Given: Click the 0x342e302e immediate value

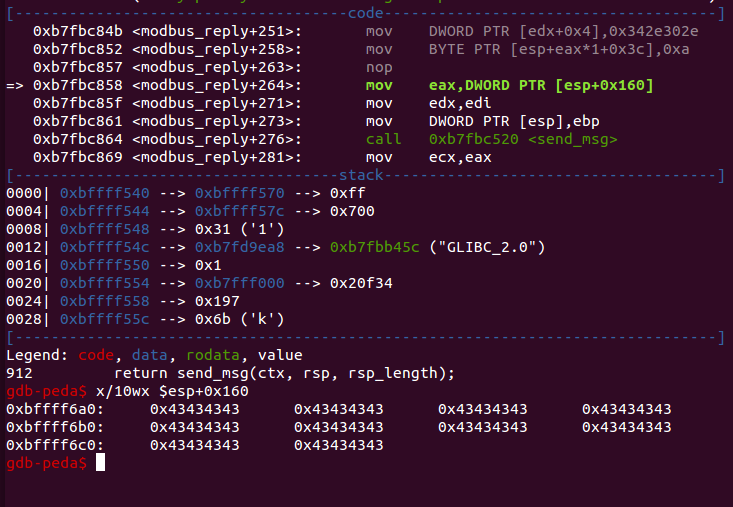Looking at the screenshot, I should [x=654, y=31].
